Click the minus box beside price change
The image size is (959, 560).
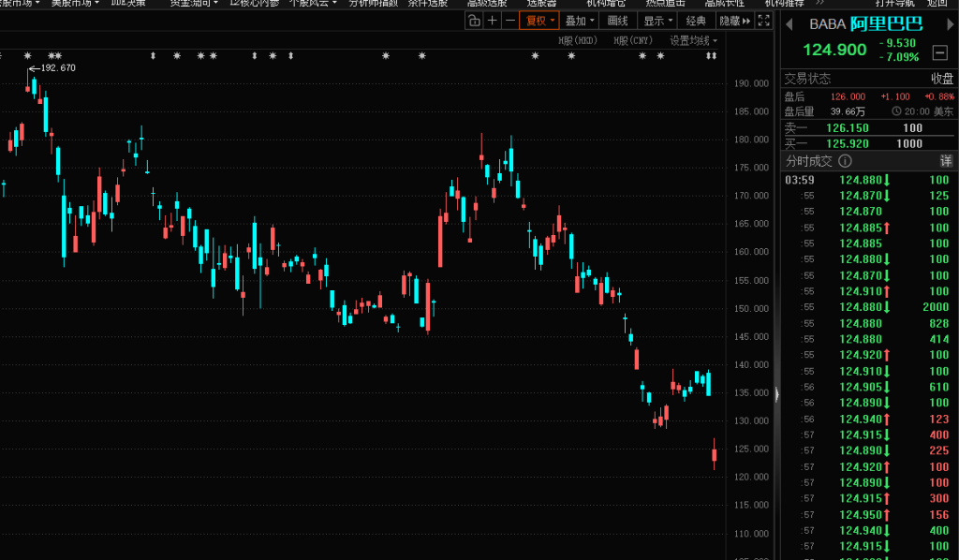coord(939,52)
